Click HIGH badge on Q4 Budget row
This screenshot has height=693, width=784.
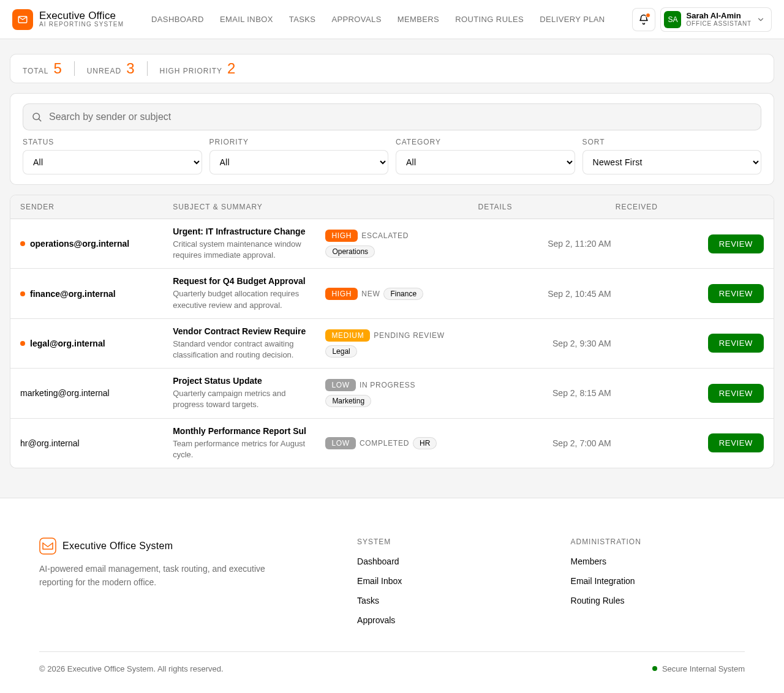point(341,294)
